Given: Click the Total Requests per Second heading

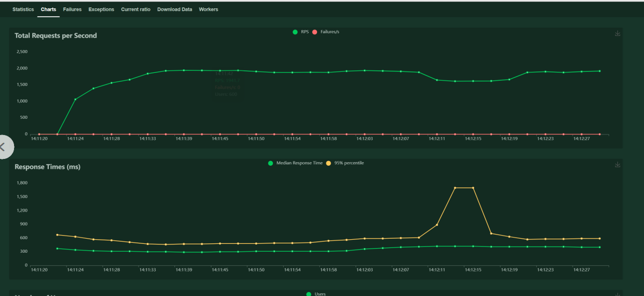Looking at the screenshot, I should point(56,35).
